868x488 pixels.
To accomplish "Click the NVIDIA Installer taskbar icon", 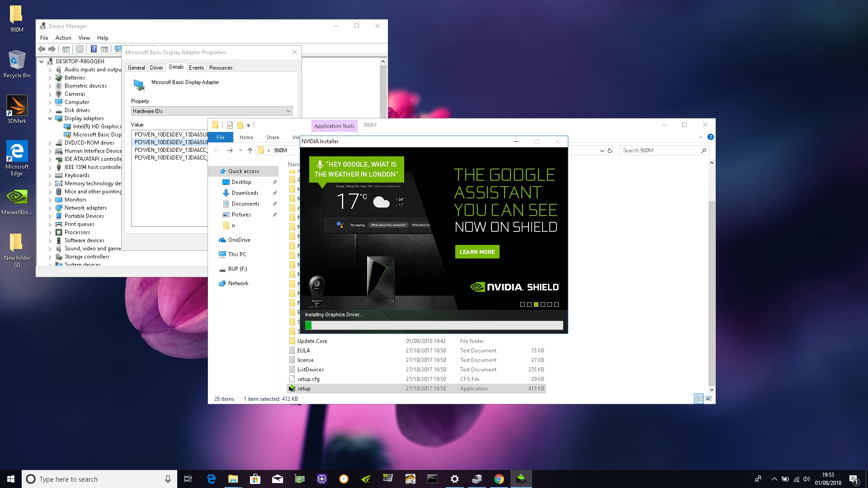I will coord(521,479).
